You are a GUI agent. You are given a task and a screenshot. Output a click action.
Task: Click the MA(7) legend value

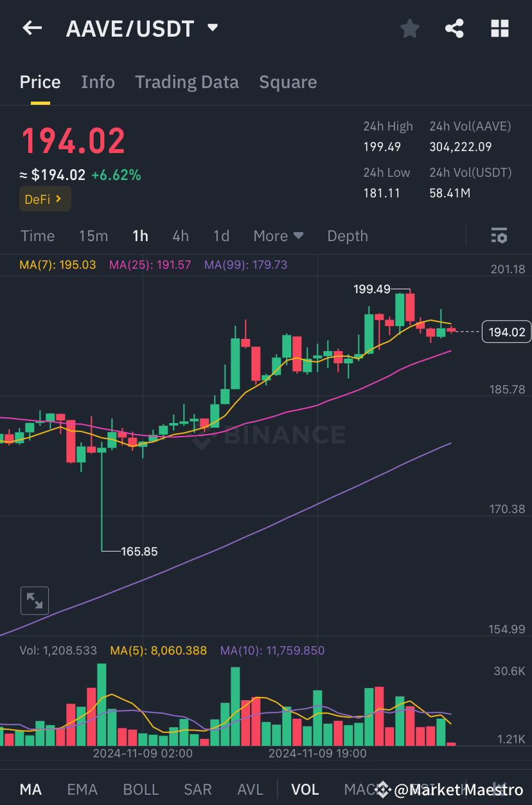tap(58, 265)
